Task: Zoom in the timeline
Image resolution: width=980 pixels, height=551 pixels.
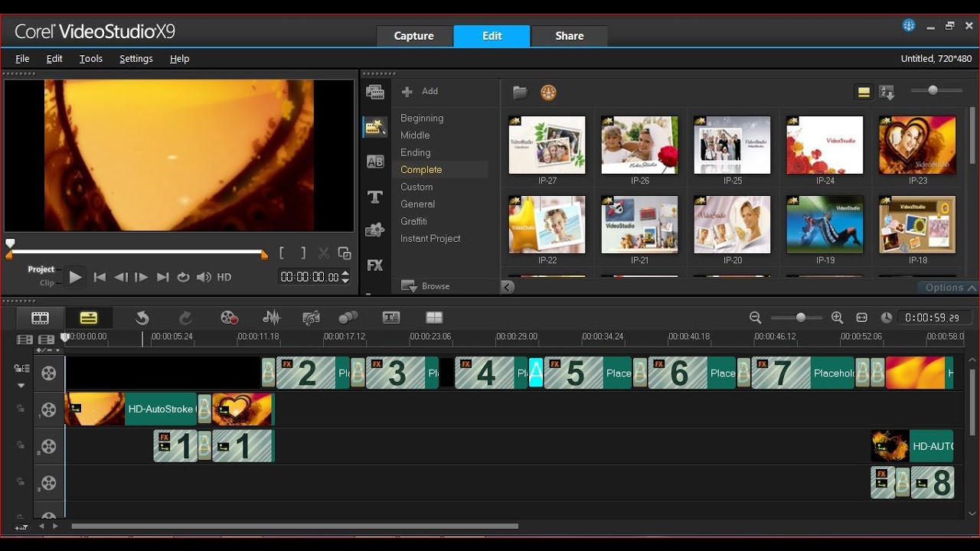Action: [x=837, y=318]
